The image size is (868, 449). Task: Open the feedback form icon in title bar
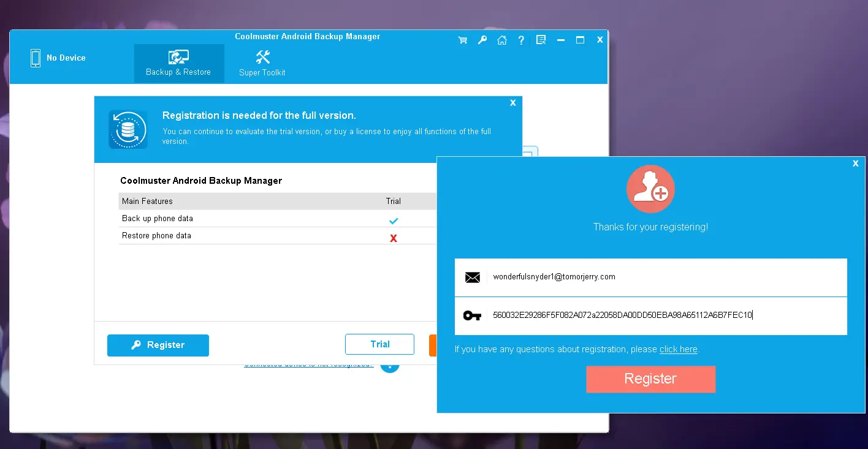click(x=541, y=40)
